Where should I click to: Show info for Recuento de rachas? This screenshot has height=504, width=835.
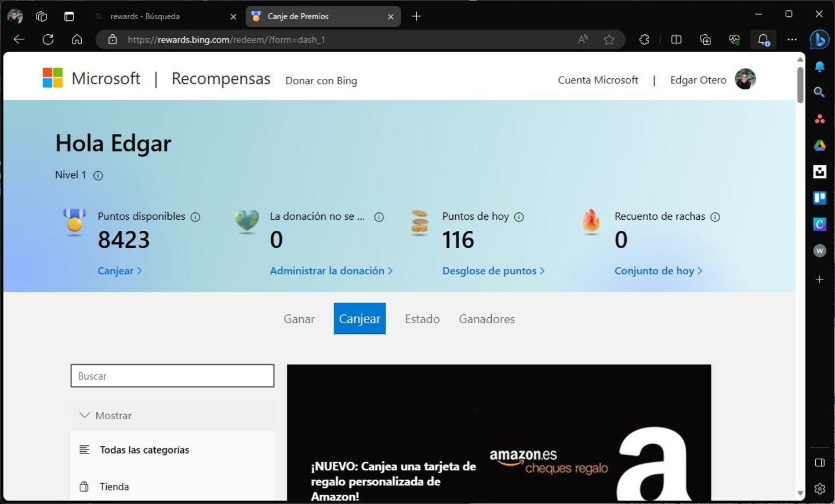[716, 217]
